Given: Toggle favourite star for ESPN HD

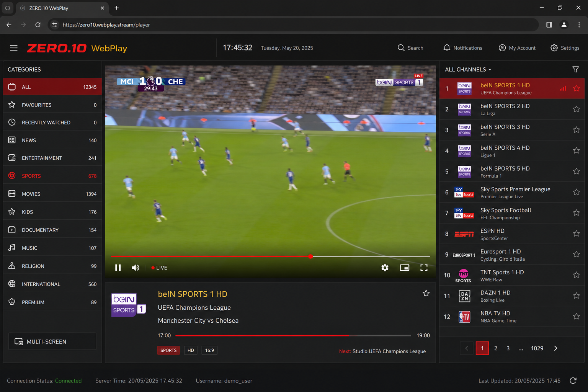Looking at the screenshot, I should [x=576, y=234].
